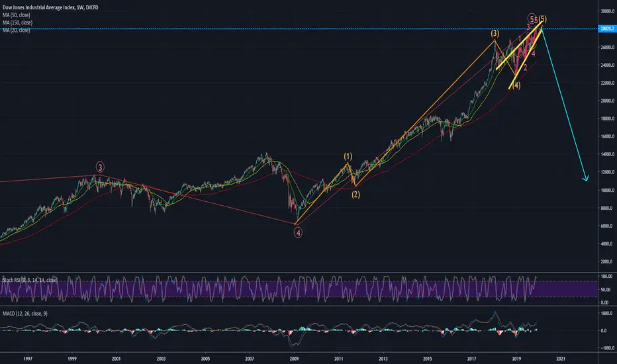Click the 24000.0 price axis label
Screen dimensions: 617x364
pyautogui.click(x=607, y=65)
